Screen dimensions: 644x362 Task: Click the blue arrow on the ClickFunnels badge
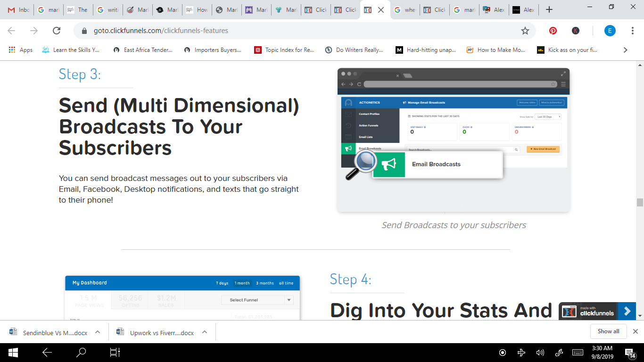627,311
